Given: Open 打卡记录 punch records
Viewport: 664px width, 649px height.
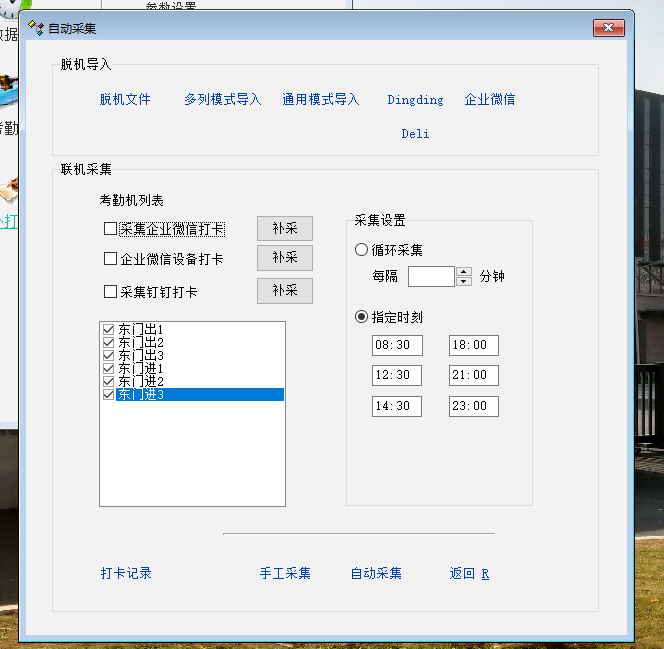Looking at the screenshot, I should coord(126,573).
